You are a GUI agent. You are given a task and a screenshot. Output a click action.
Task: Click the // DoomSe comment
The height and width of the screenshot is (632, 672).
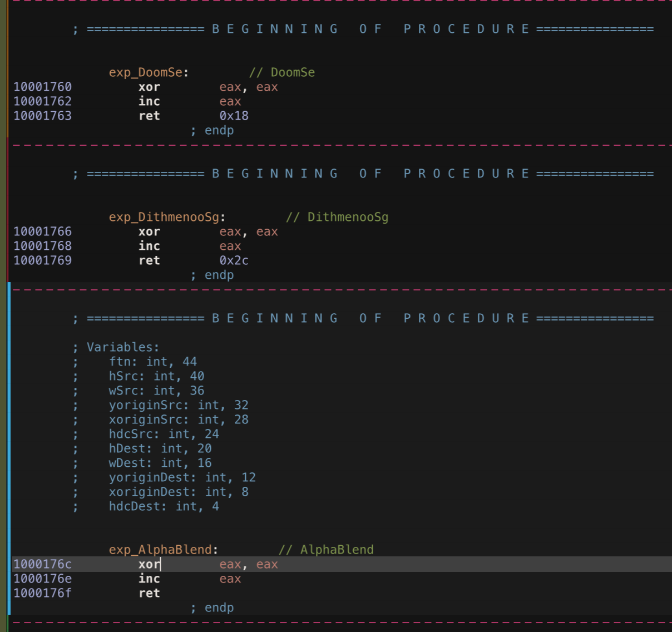pos(282,72)
